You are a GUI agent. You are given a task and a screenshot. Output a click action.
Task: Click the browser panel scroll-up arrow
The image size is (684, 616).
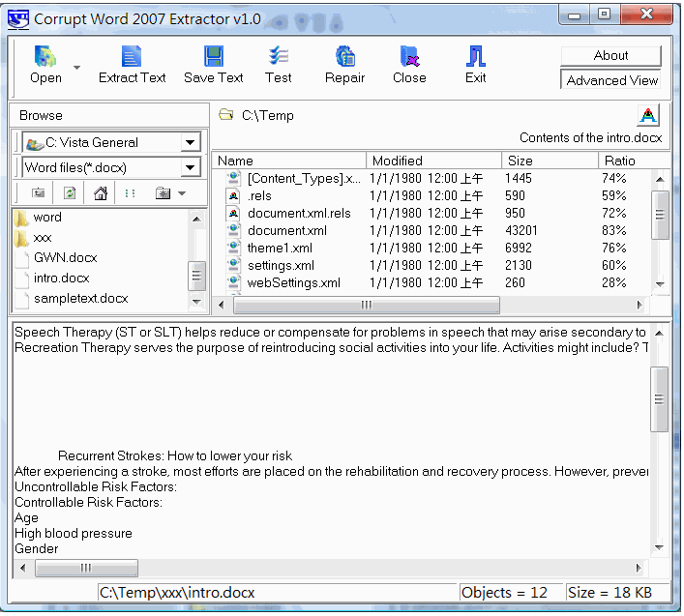tap(196, 219)
